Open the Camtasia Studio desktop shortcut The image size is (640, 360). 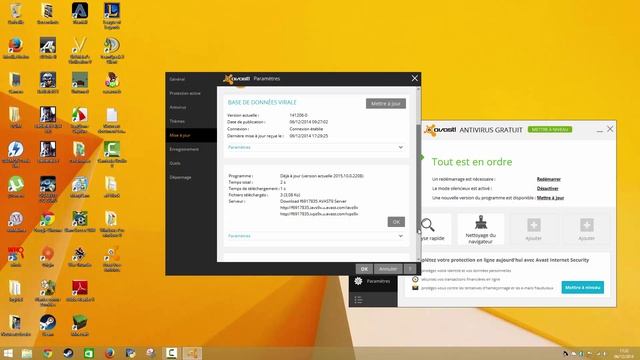pos(111,153)
